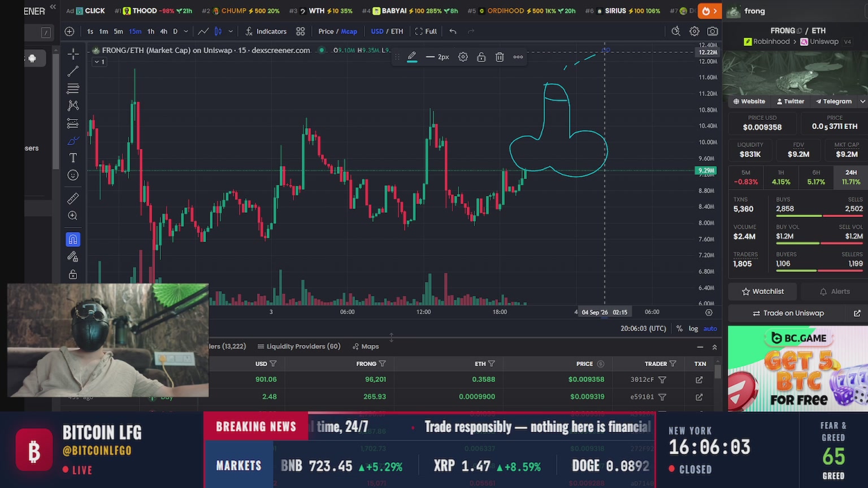Viewport: 868px width, 488px height.
Task: Open the chart type dropdown arrow
Action: tap(231, 31)
